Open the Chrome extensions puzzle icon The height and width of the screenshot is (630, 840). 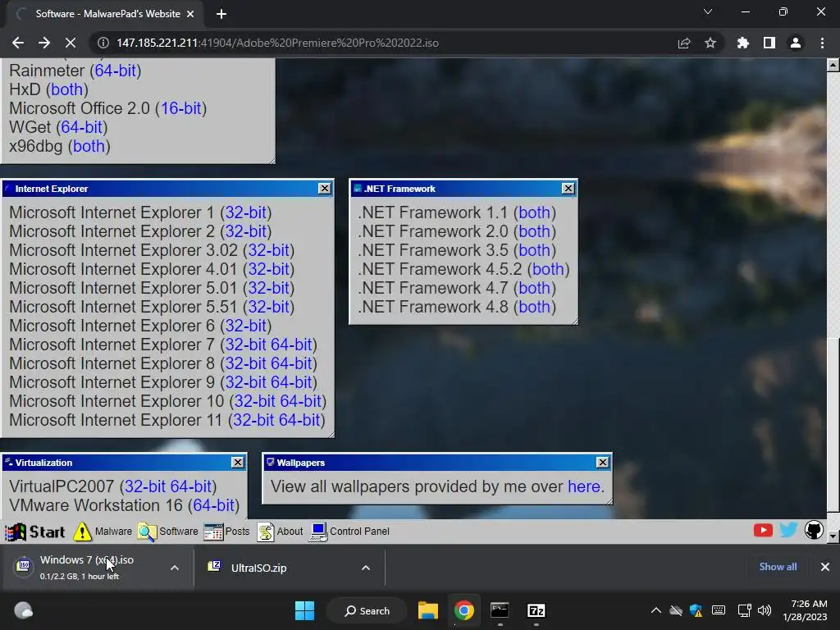[742, 43]
